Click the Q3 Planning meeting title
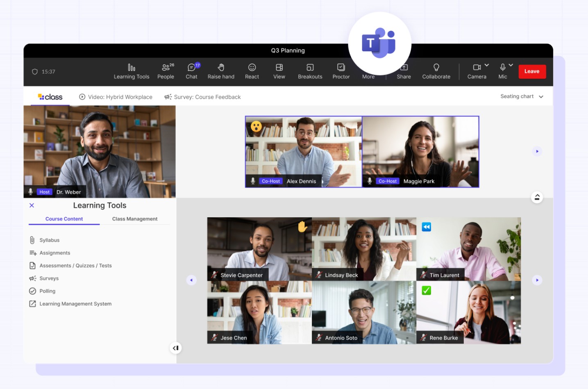The image size is (588, 389). pyautogui.click(x=288, y=50)
